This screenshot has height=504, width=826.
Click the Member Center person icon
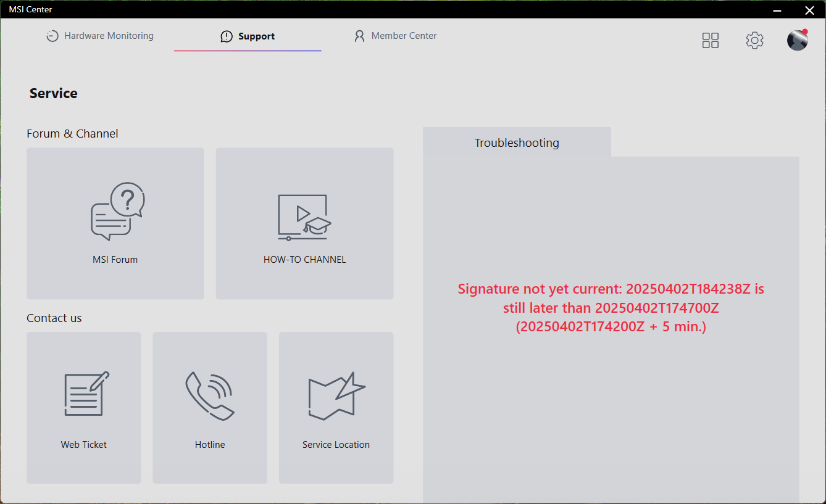[x=359, y=36]
